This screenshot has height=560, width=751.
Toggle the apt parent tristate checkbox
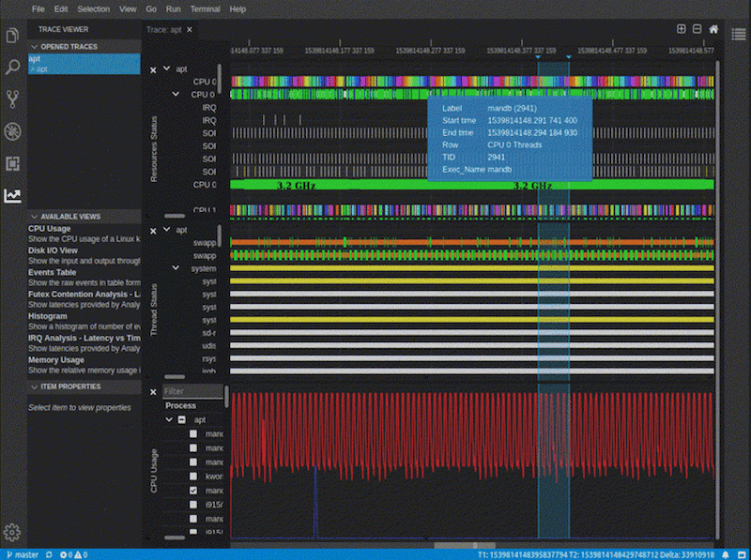coord(181,419)
